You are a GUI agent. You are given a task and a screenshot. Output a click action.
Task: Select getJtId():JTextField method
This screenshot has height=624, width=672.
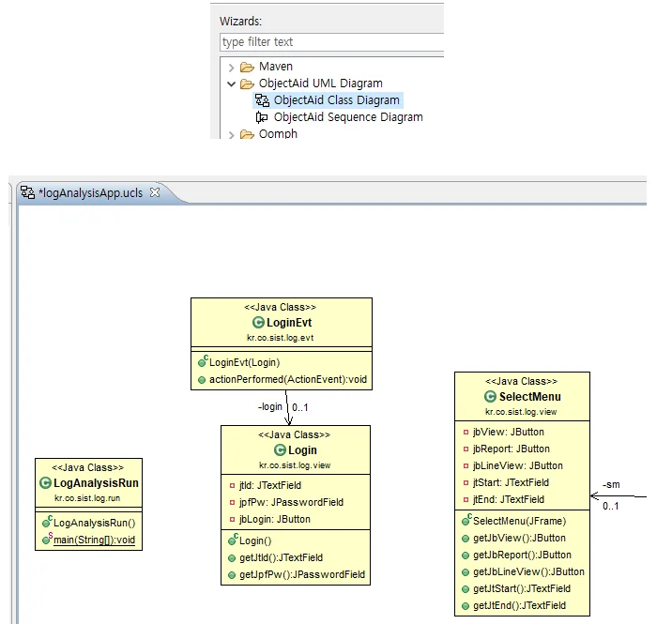[282, 557]
